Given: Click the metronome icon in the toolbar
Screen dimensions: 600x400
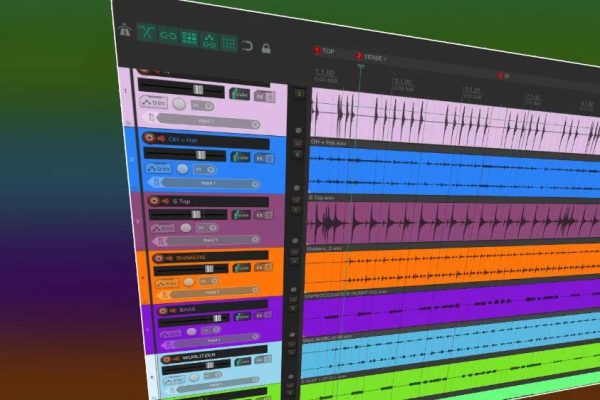Looking at the screenshot, I should pyautogui.click(x=124, y=30).
